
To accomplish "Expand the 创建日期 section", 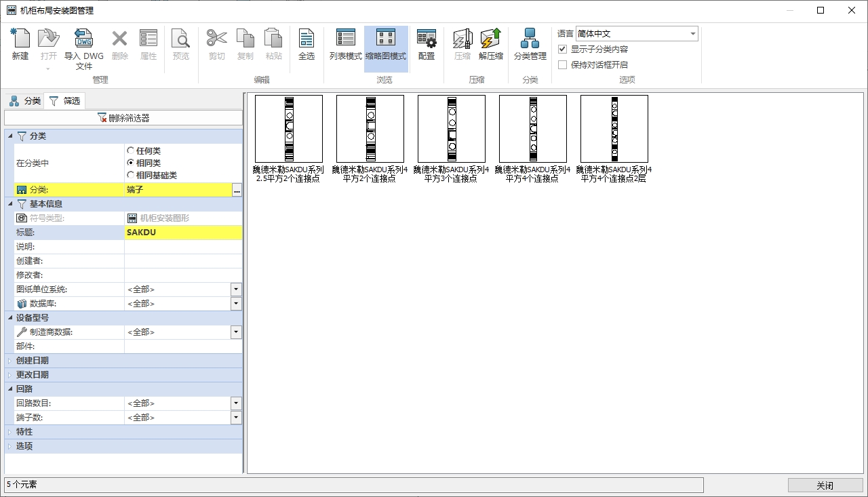I will [x=10, y=361].
